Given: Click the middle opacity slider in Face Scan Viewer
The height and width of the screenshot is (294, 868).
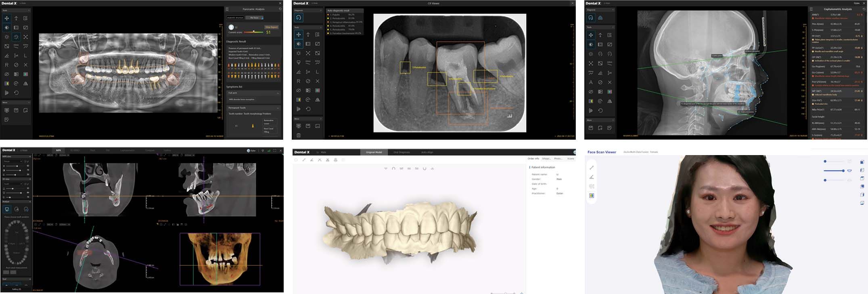Looking at the screenshot, I should pos(834,171).
